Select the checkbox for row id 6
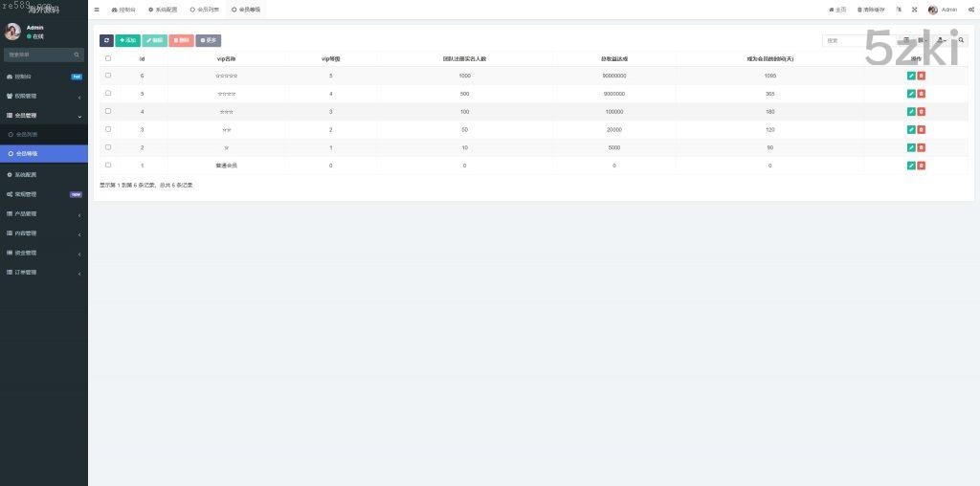The image size is (980, 486). click(108, 75)
